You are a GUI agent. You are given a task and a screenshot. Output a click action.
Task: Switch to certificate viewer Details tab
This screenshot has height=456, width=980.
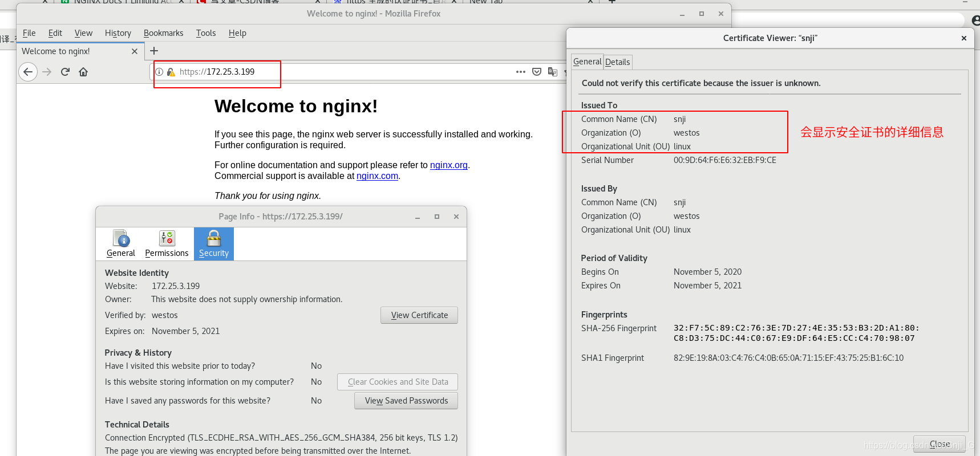pos(617,62)
